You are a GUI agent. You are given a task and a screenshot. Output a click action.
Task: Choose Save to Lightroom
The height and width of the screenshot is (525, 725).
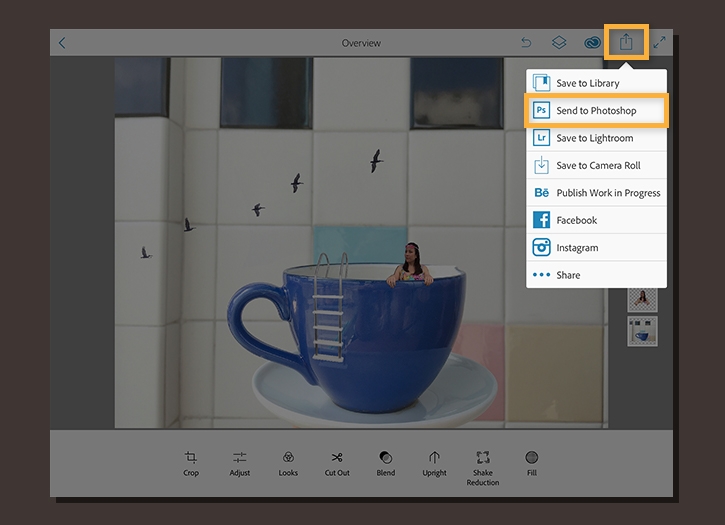coord(596,138)
